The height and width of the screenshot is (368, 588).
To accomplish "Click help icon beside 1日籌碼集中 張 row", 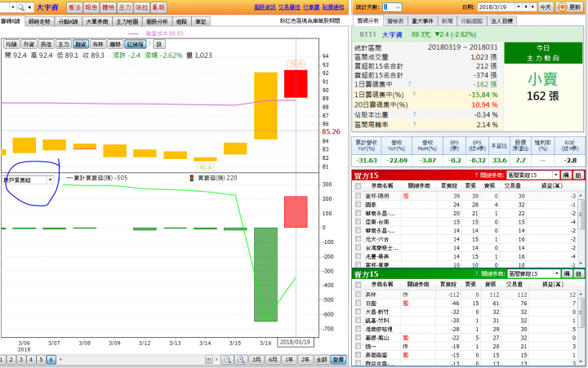I will (409, 84).
